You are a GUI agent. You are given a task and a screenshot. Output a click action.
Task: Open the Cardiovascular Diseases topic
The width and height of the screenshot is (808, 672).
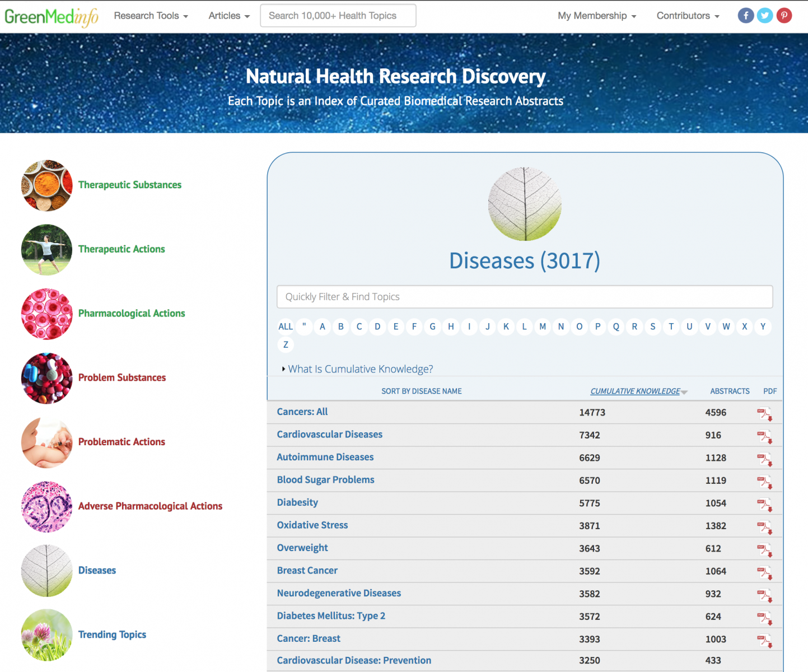pos(330,435)
